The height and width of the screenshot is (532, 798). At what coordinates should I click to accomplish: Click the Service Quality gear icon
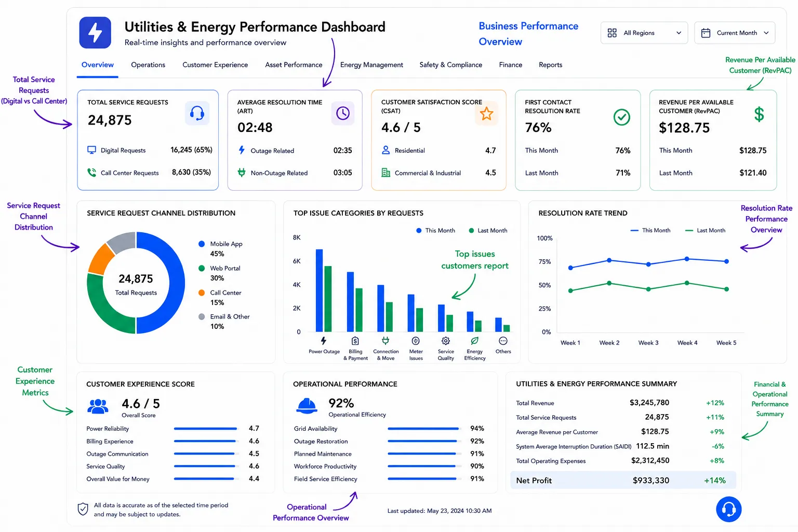pos(446,341)
